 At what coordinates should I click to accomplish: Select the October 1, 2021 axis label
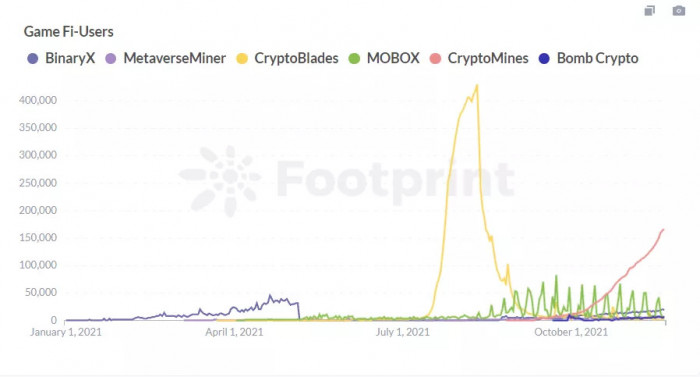coord(571,332)
